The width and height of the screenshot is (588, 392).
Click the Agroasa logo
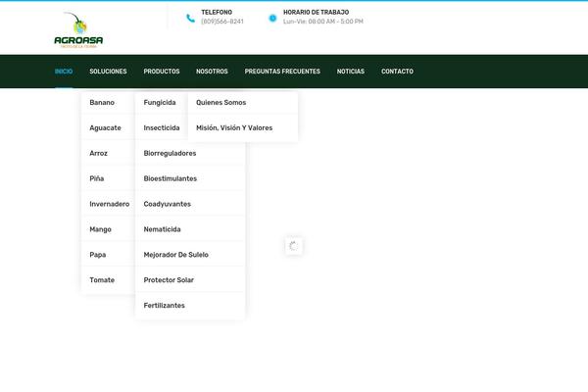tap(78, 30)
